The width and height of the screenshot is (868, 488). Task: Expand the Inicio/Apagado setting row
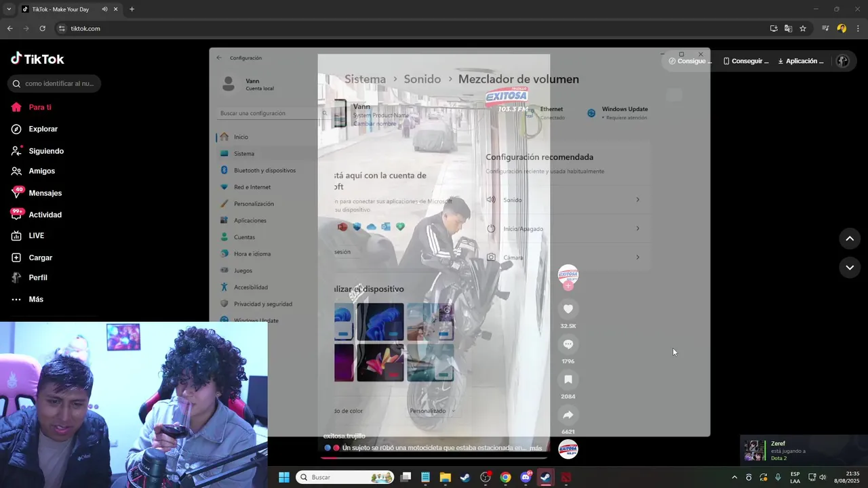[563, 228]
